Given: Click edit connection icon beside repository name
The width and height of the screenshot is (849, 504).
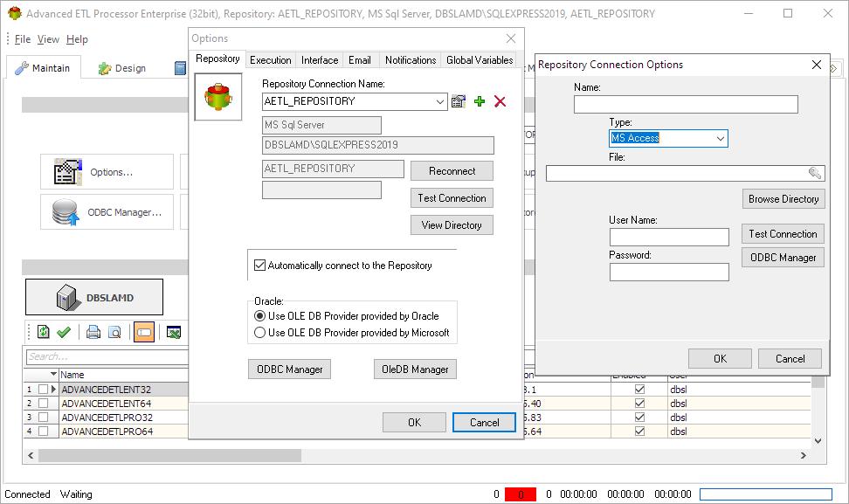Looking at the screenshot, I should coord(459,101).
